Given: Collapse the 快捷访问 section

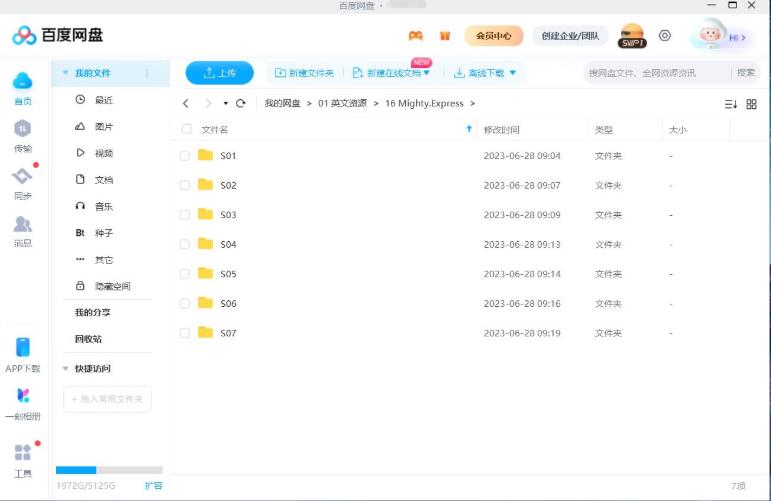Looking at the screenshot, I should 65,368.
